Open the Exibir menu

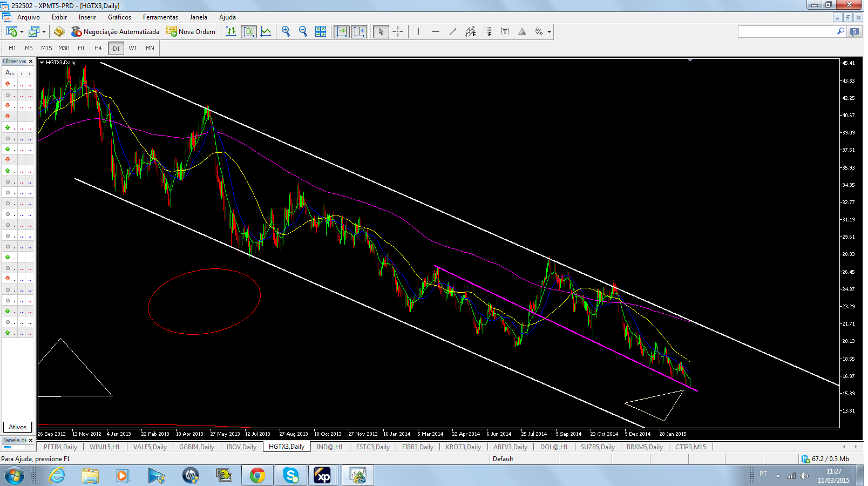(59, 17)
